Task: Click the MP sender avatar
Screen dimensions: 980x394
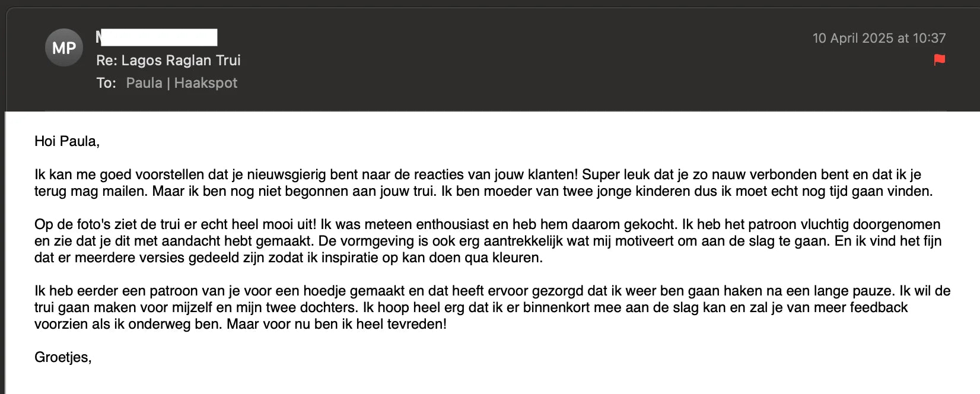Action: 63,48
